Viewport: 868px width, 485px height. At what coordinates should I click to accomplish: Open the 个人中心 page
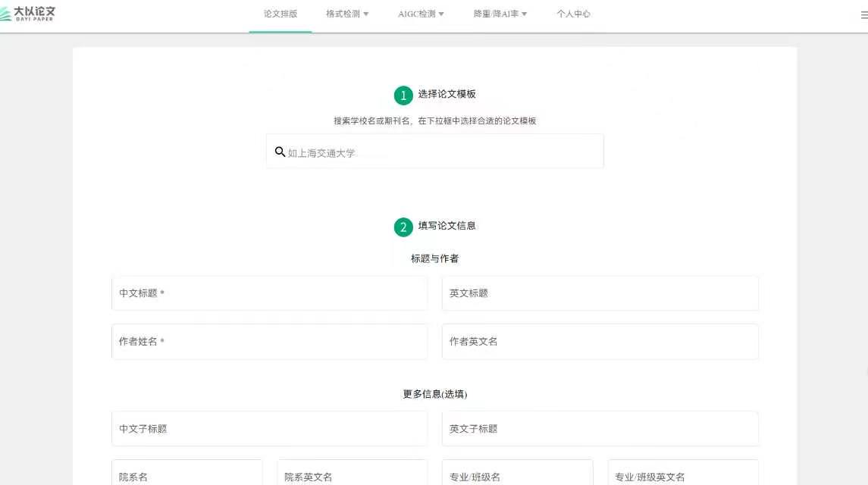[x=573, y=14]
